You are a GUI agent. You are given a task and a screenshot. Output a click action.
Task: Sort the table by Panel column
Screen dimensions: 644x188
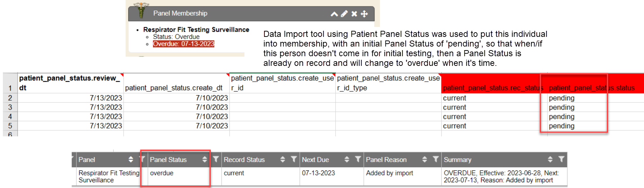(x=131, y=159)
